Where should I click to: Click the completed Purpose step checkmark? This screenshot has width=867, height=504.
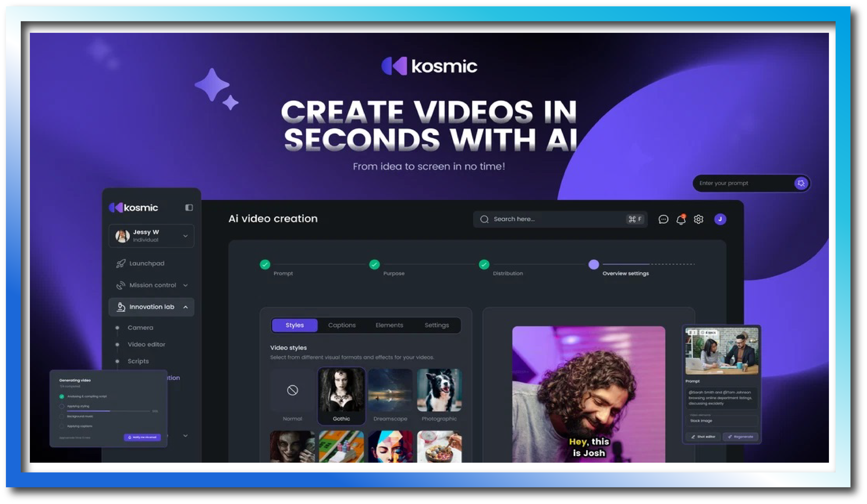tap(374, 264)
